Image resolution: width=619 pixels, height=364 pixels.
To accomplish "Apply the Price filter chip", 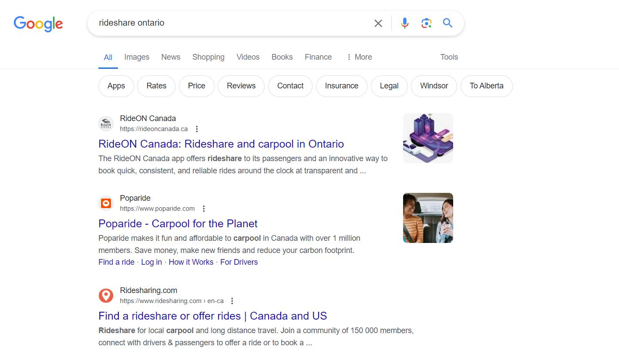I will pos(197,86).
